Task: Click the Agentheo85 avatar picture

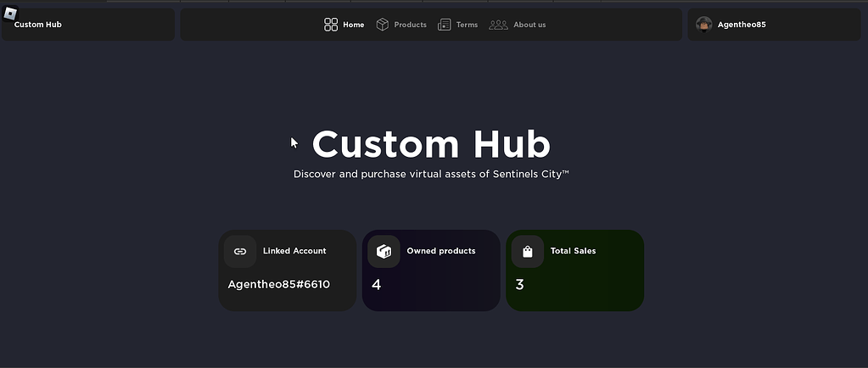Action: (x=703, y=25)
